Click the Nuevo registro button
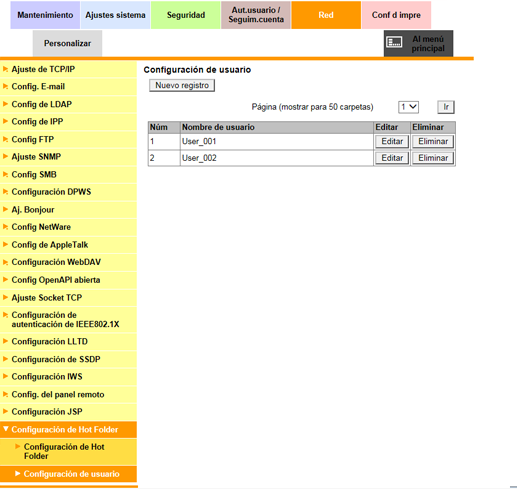The image size is (517, 489). [x=182, y=85]
